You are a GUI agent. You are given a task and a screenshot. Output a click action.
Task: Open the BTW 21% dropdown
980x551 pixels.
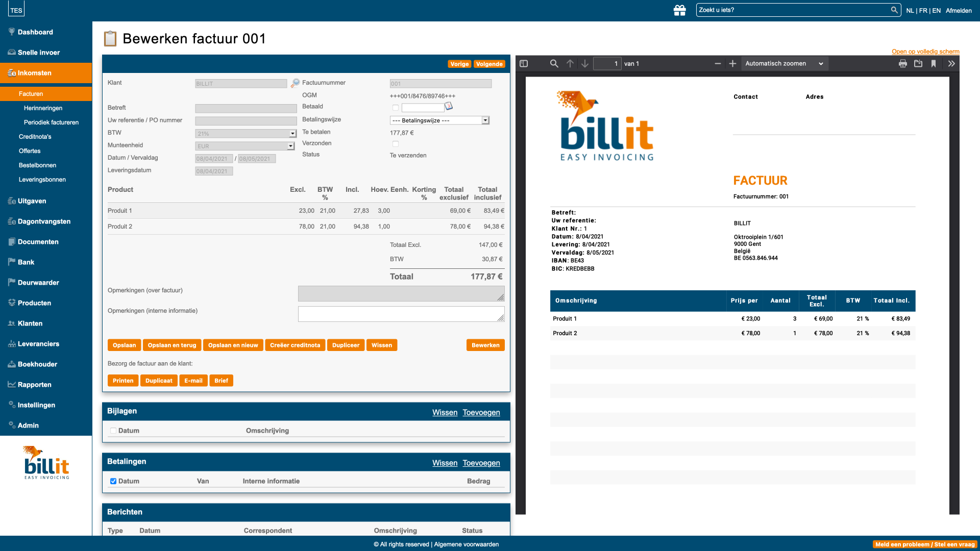coord(246,134)
